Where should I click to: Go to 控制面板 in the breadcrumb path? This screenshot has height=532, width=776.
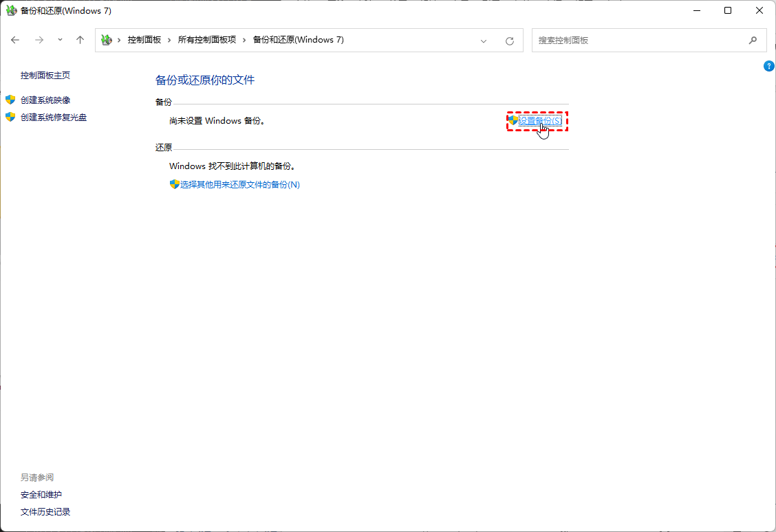[x=144, y=40]
